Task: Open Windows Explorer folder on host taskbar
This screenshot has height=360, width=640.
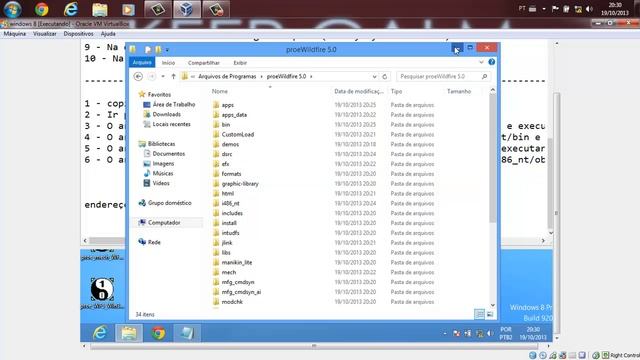Action: tap(100, 9)
